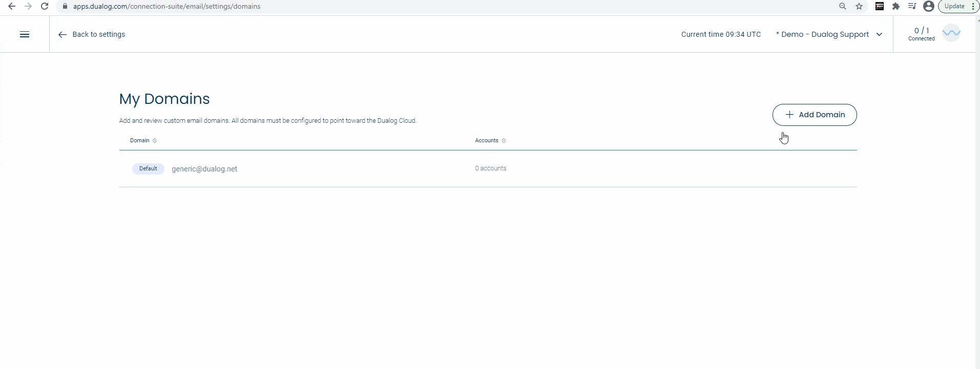980x369 pixels.
Task: Open the browser extensions puzzle icon
Action: click(x=896, y=6)
